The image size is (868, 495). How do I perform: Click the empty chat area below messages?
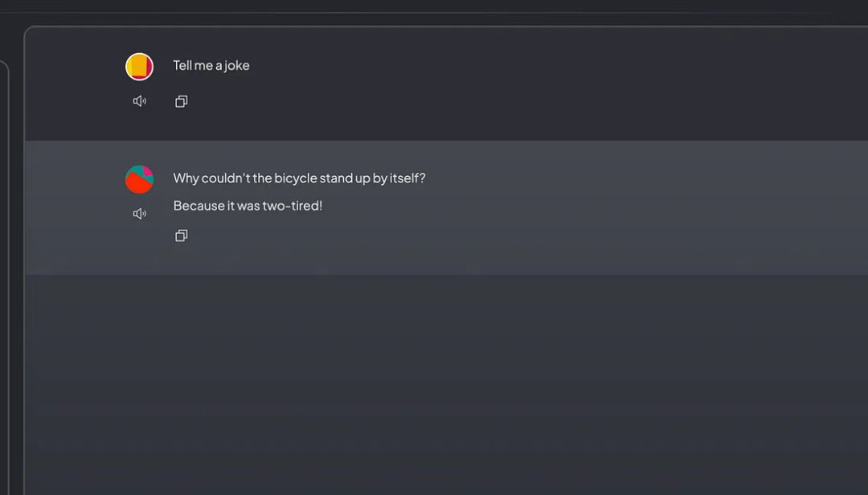(446, 385)
